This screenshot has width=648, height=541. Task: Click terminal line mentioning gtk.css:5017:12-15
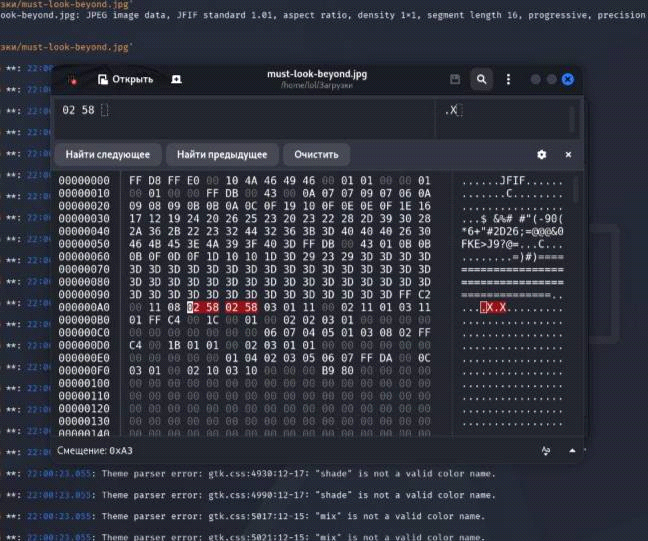293,516
